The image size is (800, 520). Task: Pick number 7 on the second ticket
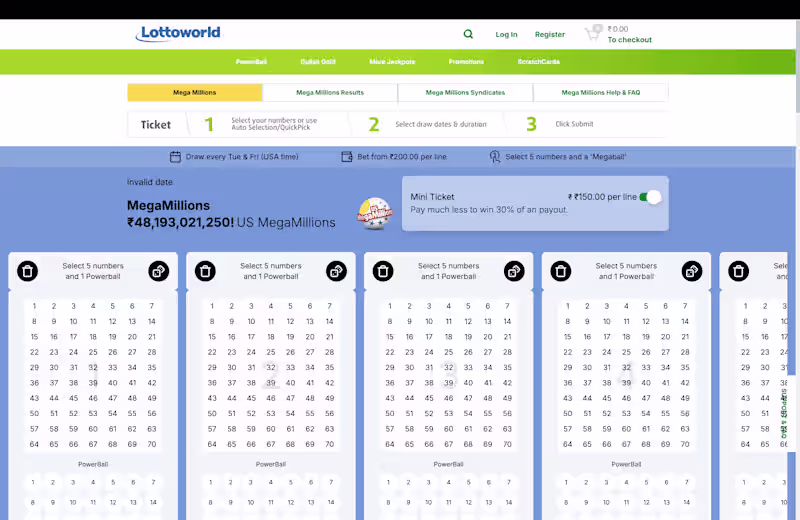pos(330,306)
